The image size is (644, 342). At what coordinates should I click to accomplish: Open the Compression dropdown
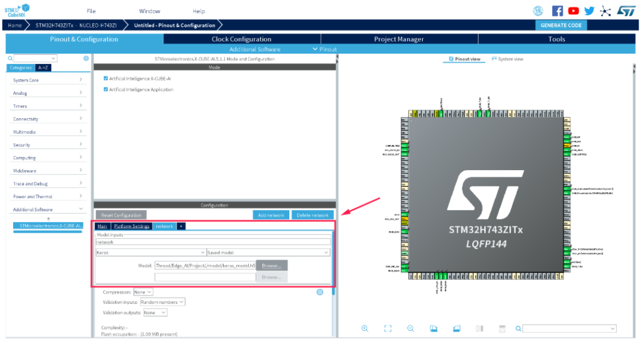143,292
